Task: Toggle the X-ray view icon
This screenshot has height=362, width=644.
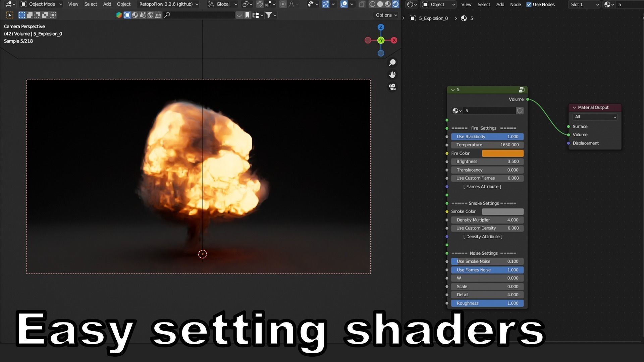Action: point(362,4)
